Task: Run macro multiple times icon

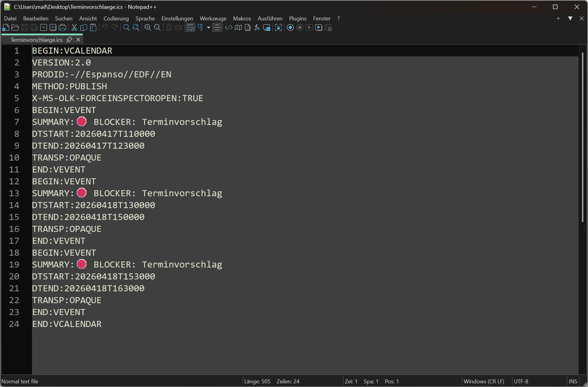Action: click(x=319, y=28)
